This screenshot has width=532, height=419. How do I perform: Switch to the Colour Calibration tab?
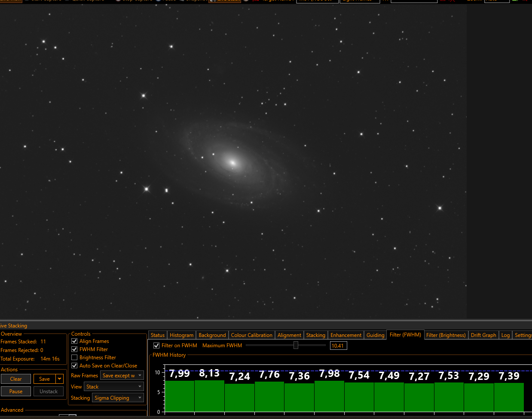pyautogui.click(x=252, y=335)
